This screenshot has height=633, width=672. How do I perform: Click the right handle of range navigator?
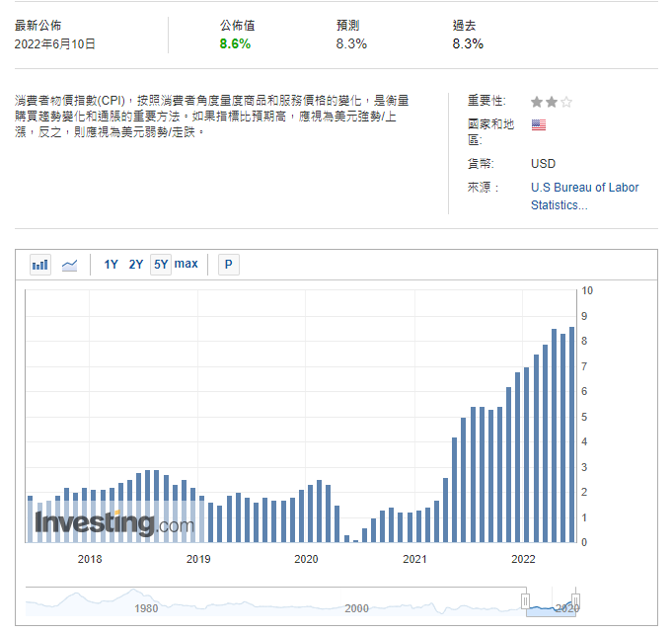576,600
